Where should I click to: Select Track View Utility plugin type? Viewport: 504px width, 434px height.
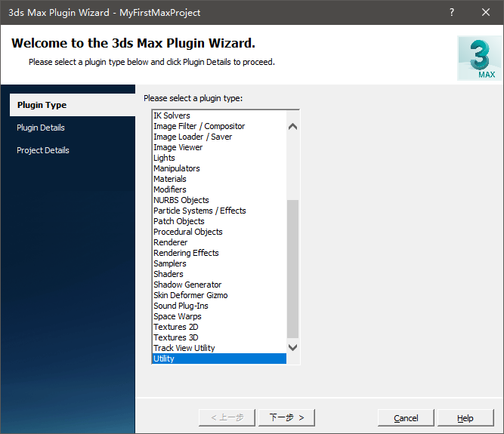click(184, 348)
